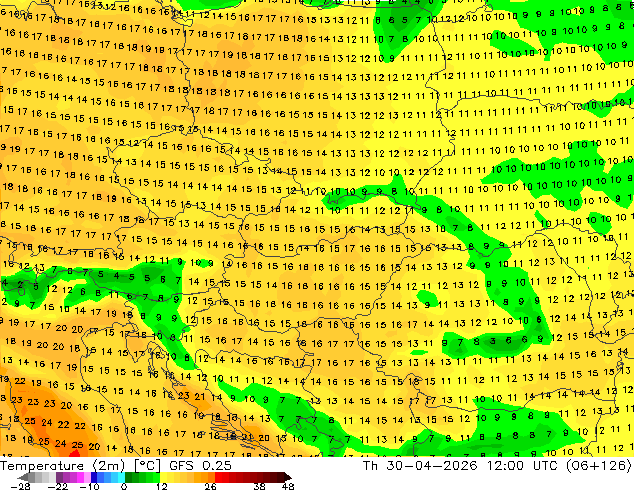Click the '48' legend scale label
The width and height of the screenshot is (634, 490).
click(288, 486)
